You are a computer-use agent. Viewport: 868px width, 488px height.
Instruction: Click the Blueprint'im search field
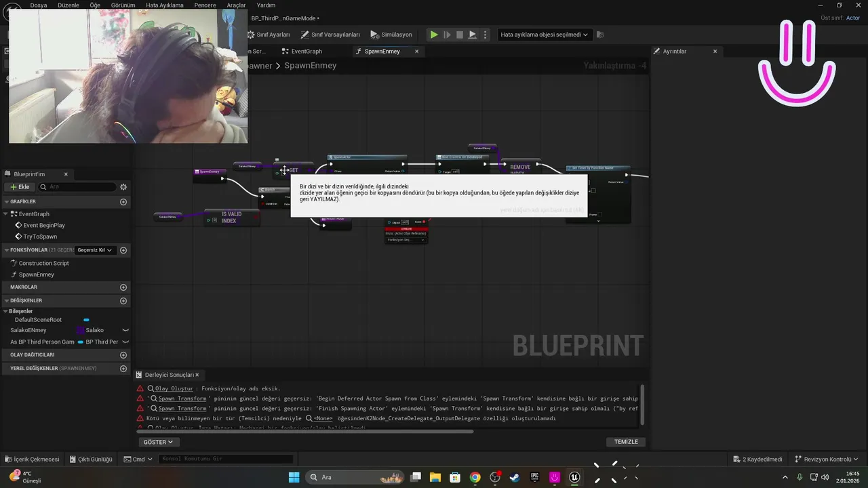77,187
